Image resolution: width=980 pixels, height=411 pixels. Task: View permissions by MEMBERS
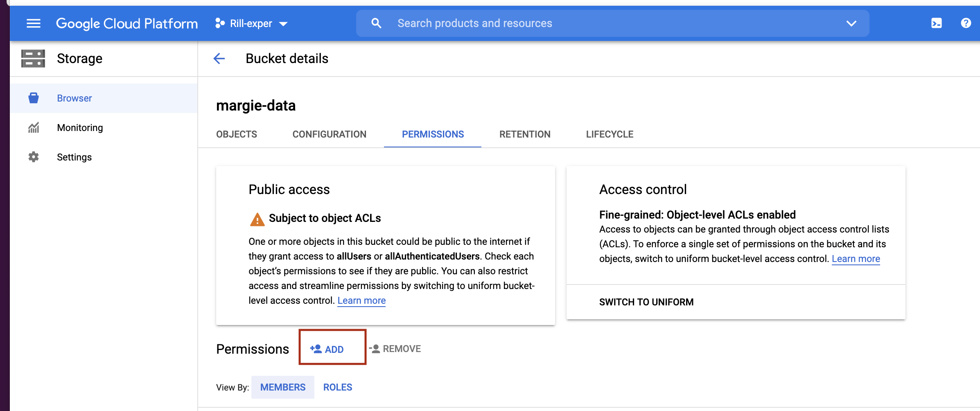click(283, 387)
